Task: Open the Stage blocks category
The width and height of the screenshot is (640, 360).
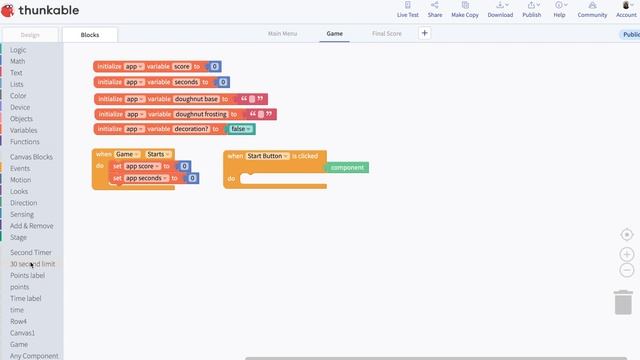Action: point(18,237)
